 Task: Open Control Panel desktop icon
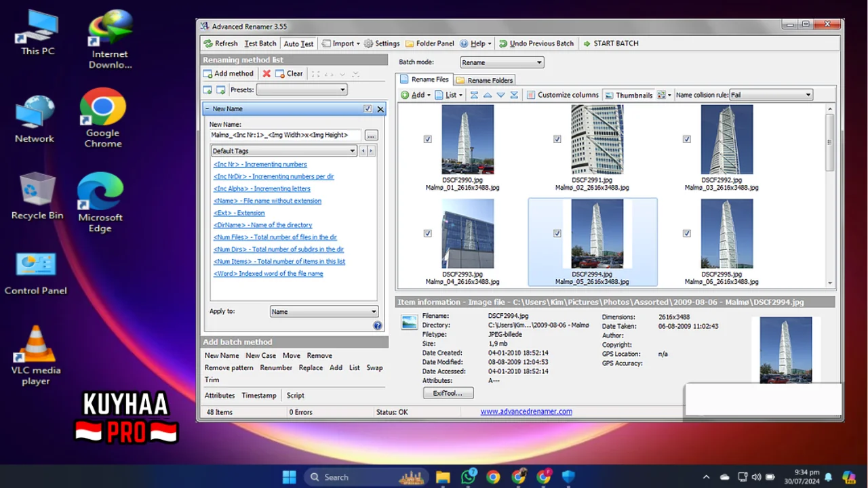tap(36, 274)
